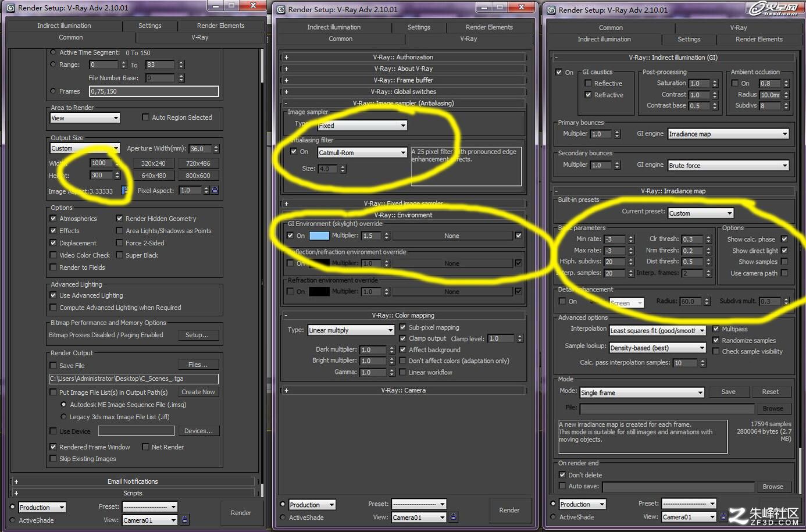806x532 pixels.
Task: Open the V-Ray tab in right window
Action: coord(739,27)
